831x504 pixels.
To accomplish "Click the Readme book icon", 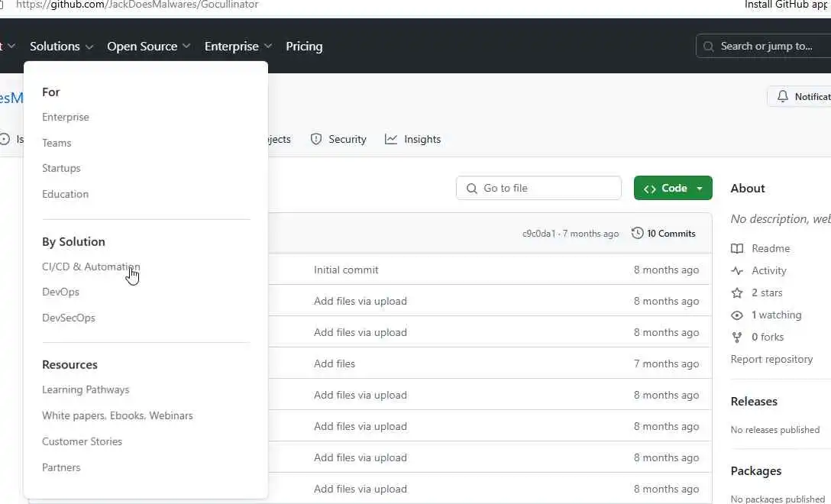I will [x=737, y=248].
